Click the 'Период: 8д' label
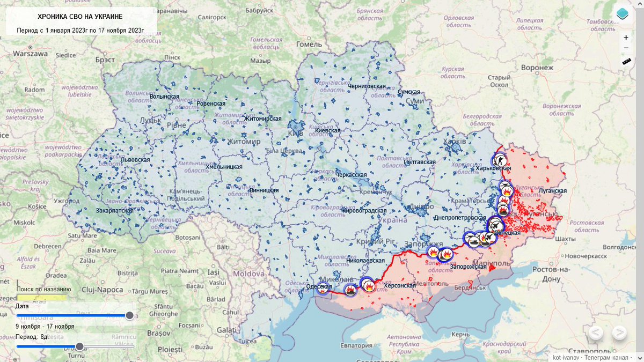 pyautogui.click(x=32, y=337)
